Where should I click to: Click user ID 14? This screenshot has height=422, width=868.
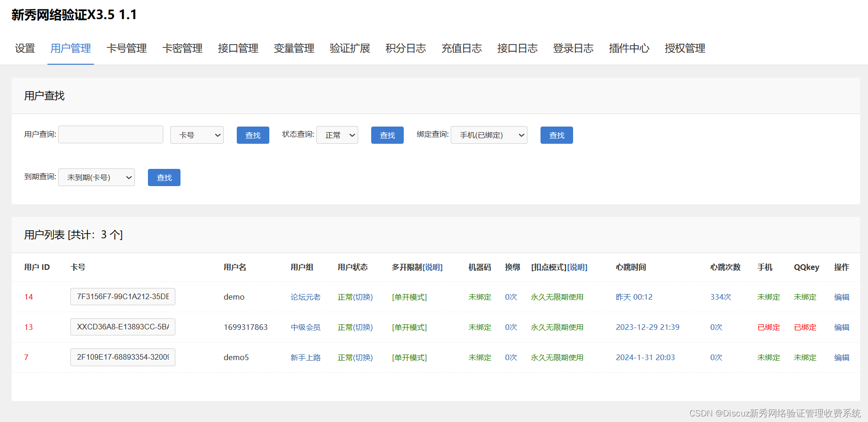pyautogui.click(x=28, y=297)
